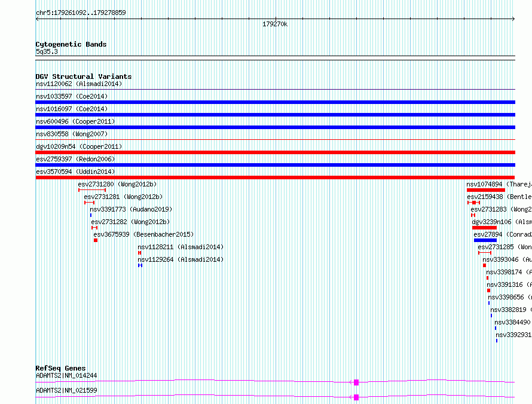Click the RefSeq Genes track heading
This screenshot has width=532, height=404.
click(x=60, y=368)
